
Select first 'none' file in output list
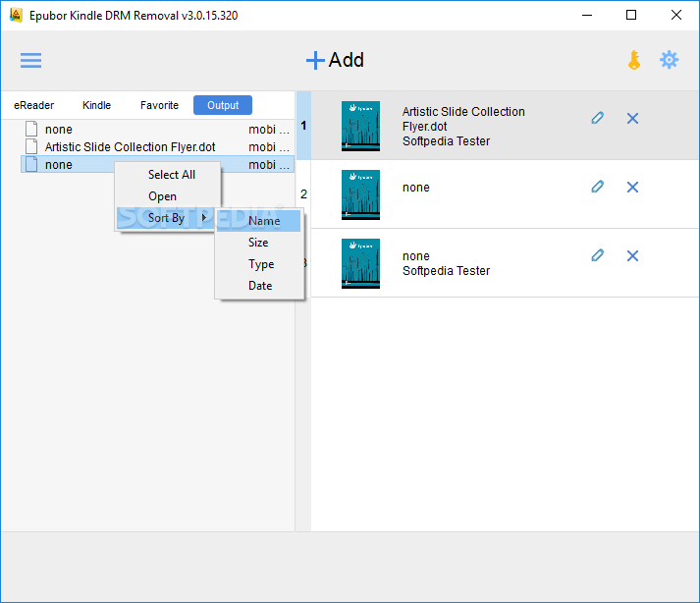click(x=158, y=129)
